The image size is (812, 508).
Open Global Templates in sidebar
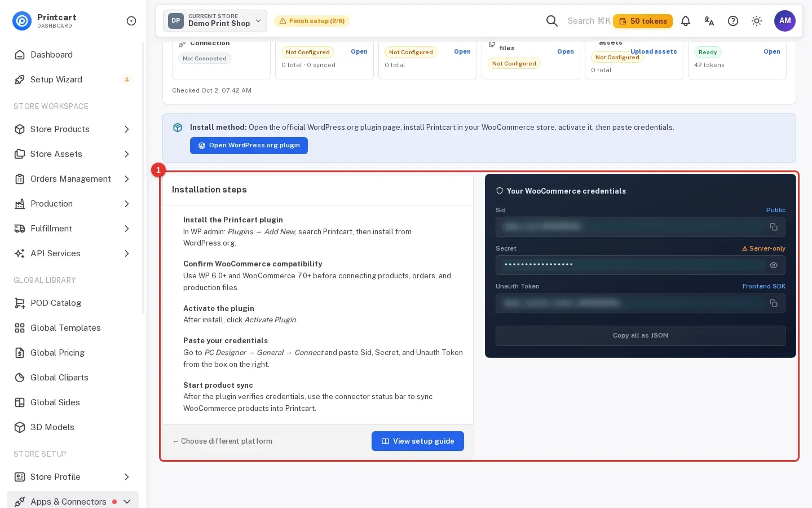point(73,328)
